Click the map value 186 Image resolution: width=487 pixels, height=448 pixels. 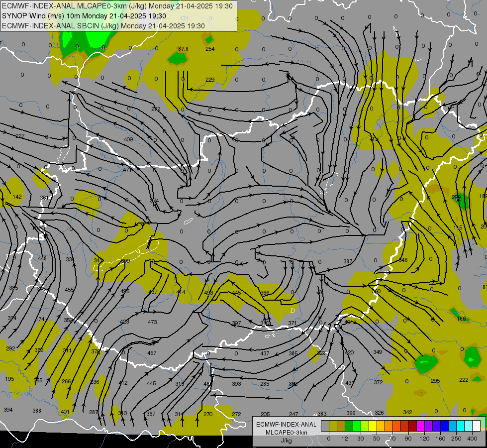tap(462, 319)
